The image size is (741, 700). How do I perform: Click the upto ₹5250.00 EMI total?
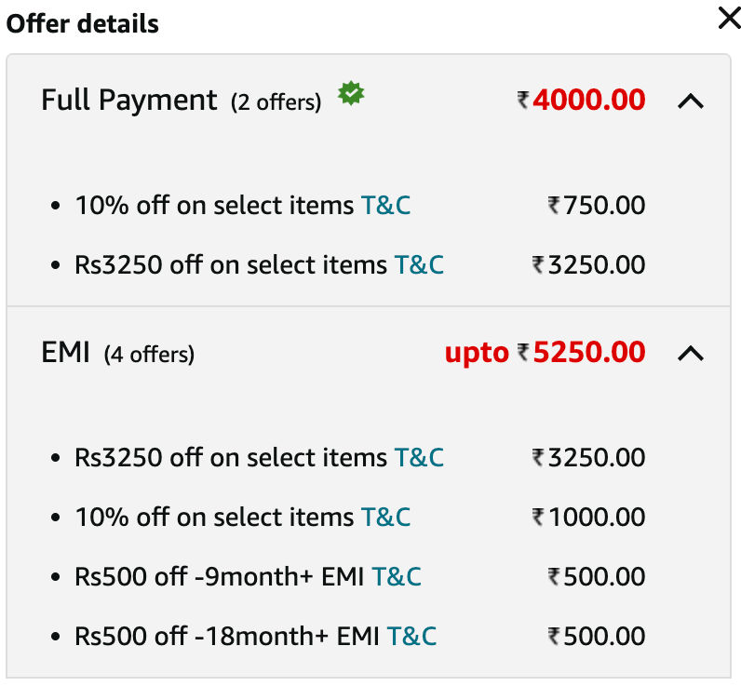(546, 353)
